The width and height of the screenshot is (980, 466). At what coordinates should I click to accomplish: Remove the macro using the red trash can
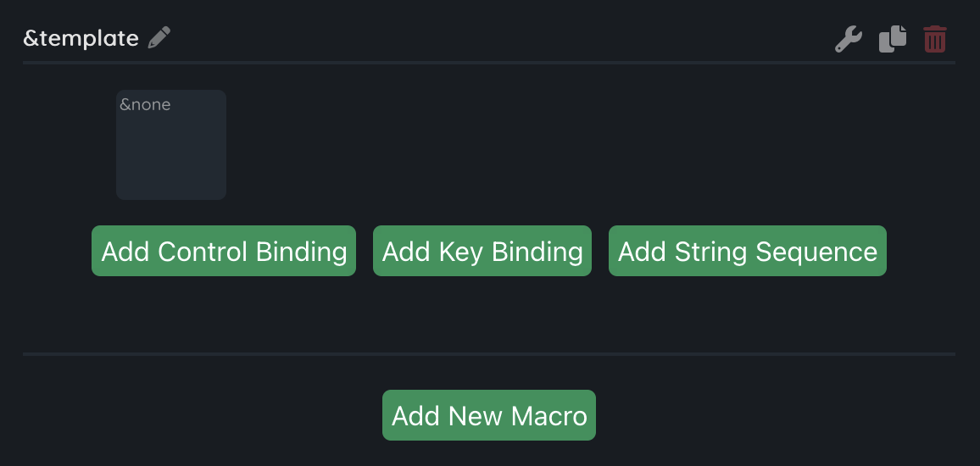935,39
